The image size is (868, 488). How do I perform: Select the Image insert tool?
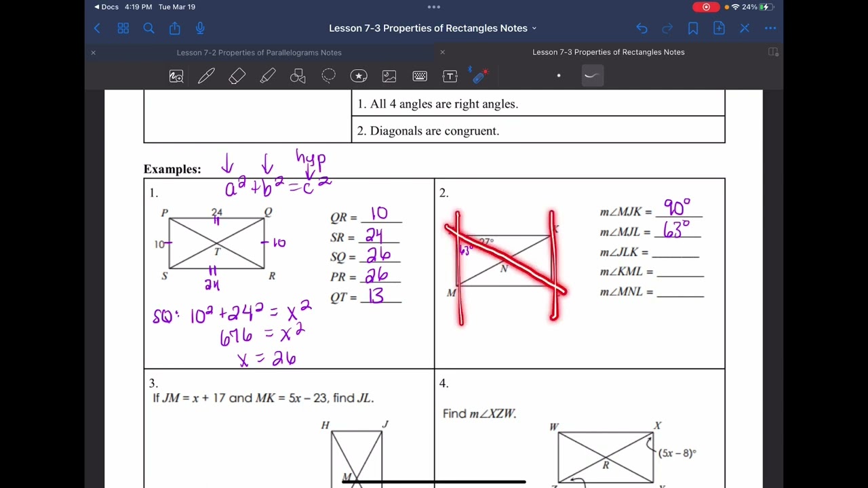(x=389, y=77)
